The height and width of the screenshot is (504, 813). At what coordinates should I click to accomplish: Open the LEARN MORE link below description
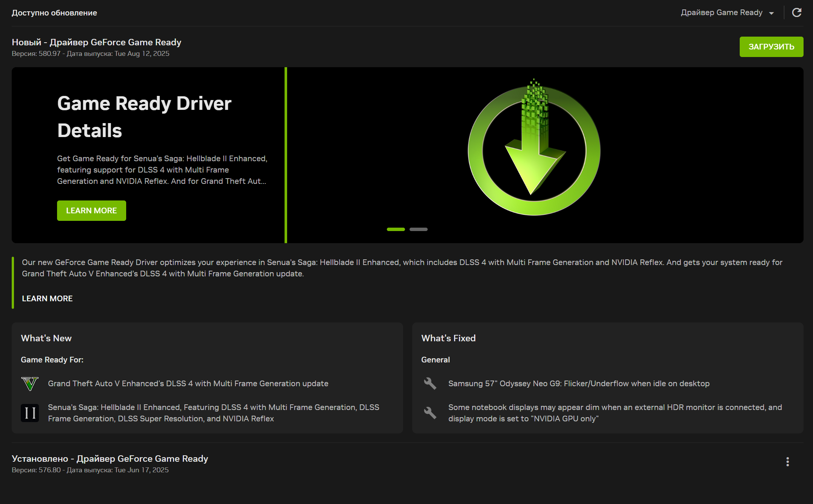tap(47, 299)
